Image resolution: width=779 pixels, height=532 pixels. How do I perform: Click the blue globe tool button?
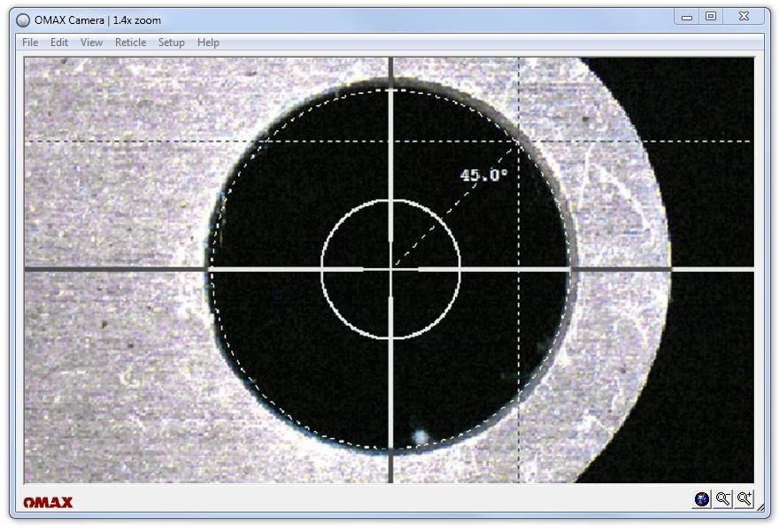[701, 498]
